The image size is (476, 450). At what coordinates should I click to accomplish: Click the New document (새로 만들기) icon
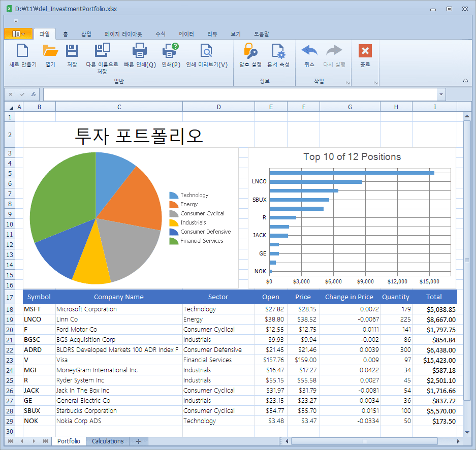tap(22, 51)
